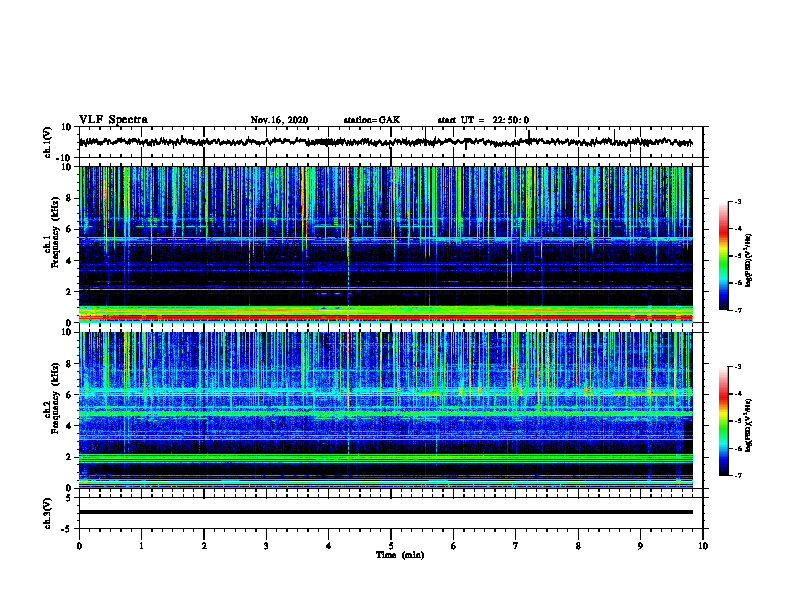Click the "-7" label on ch.2 color bar
The image size is (792, 612).
(738, 476)
